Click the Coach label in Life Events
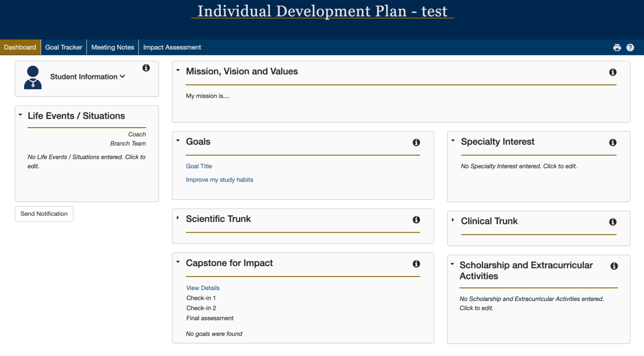The height and width of the screenshot is (356, 644). (137, 134)
